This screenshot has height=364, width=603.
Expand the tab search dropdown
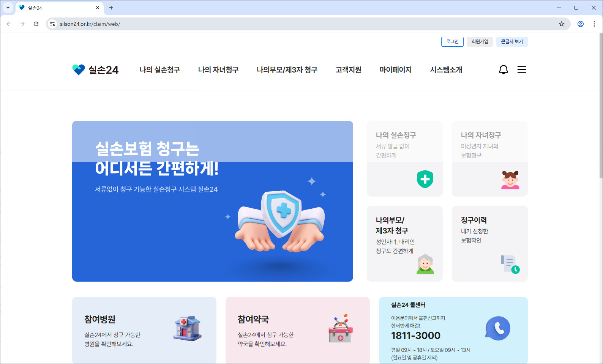pos(8,8)
